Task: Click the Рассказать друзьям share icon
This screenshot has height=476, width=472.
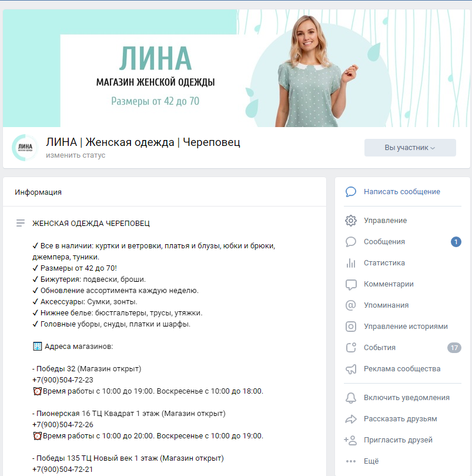Action: [x=351, y=419]
